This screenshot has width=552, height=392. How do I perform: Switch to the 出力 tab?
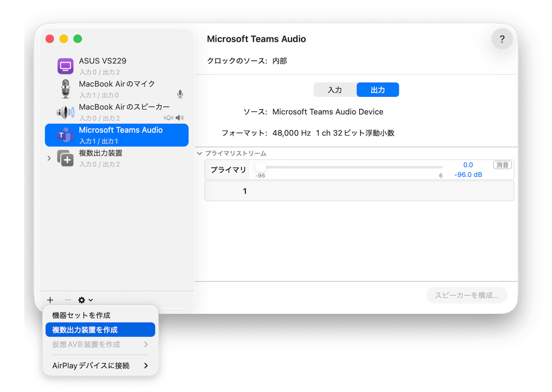tap(378, 90)
